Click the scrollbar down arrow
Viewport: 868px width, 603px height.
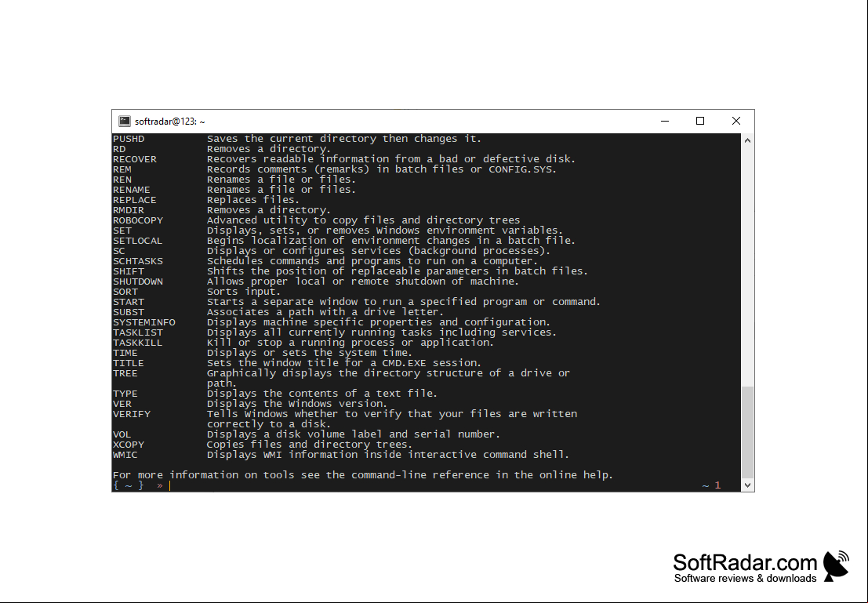coord(747,485)
